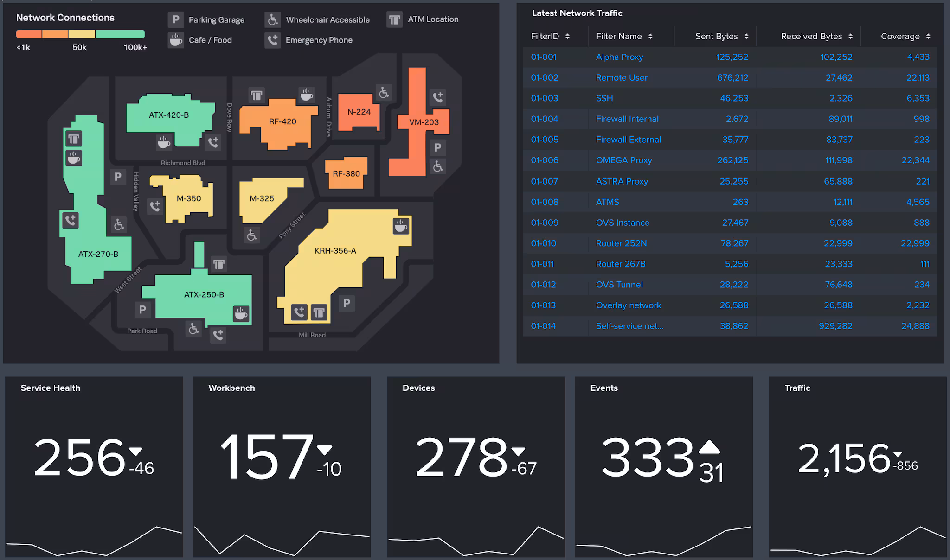950x560 pixels.
Task: Click the emergency phone icon beside M-350
Action: tap(155, 206)
